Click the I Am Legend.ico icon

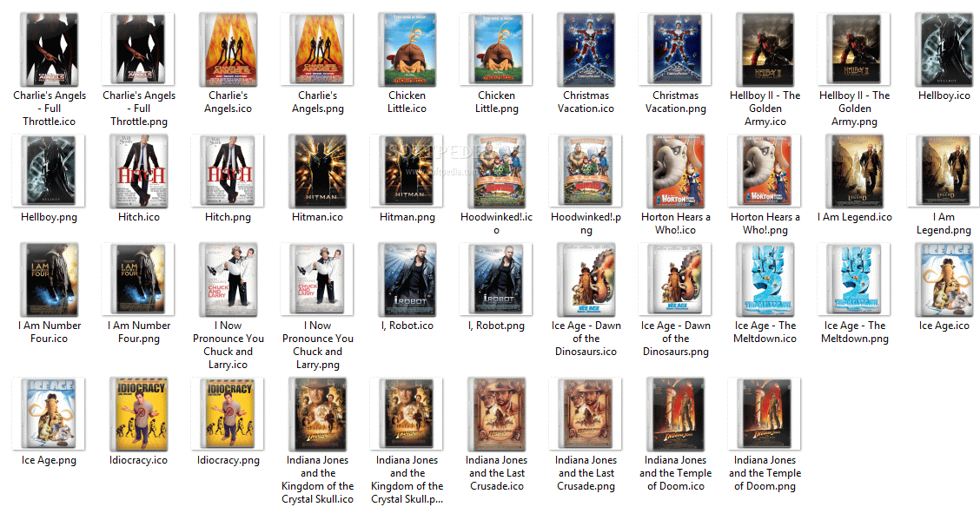coord(854,170)
